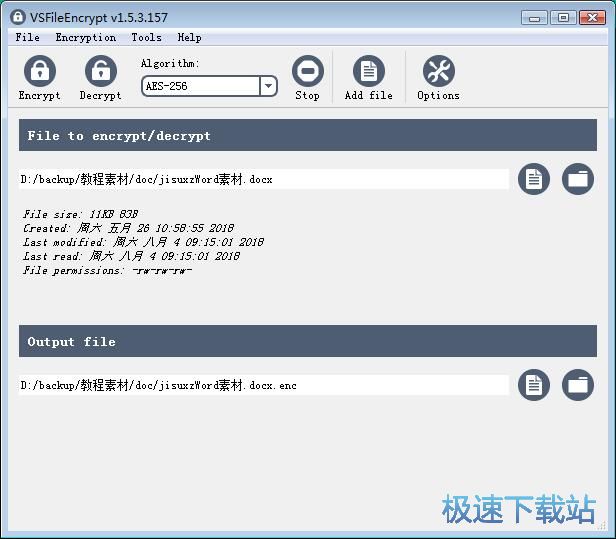Click the Add file document icon
This screenshot has height=539, width=616.
(369, 71)
